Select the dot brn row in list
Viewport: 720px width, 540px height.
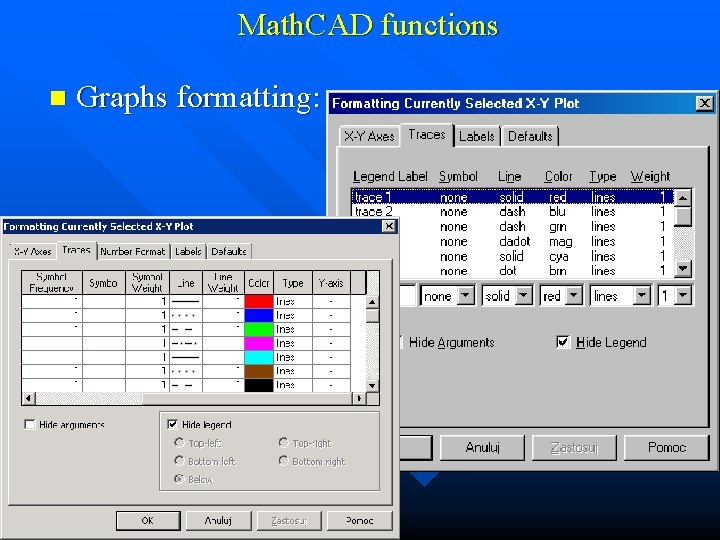535,271
